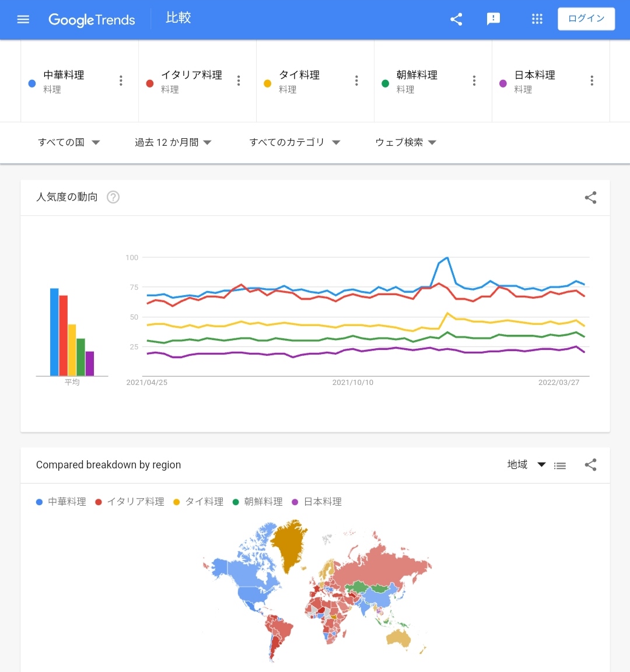The width and height of the screenshot is (630, 672).
Task: Open more options for タイ料理
Action: (x=356, y=80)
